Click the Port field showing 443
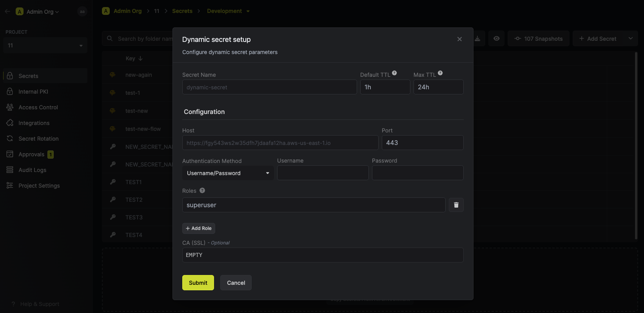The width and height of the screenshot is (644, 313). pyautogui.click(x=423, y=143)
